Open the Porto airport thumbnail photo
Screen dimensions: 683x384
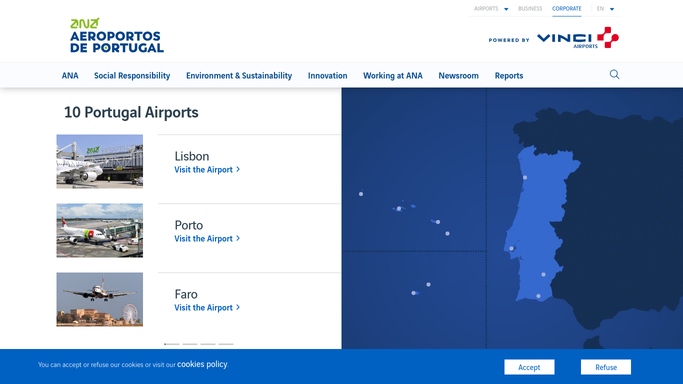[99, 230]
